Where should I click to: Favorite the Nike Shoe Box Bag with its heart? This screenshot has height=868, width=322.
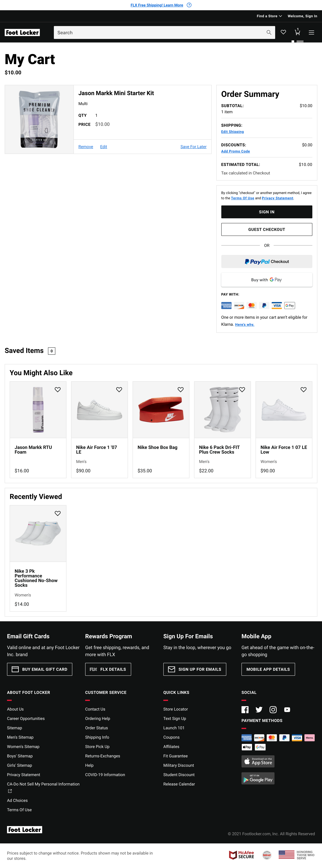(180, 390)
